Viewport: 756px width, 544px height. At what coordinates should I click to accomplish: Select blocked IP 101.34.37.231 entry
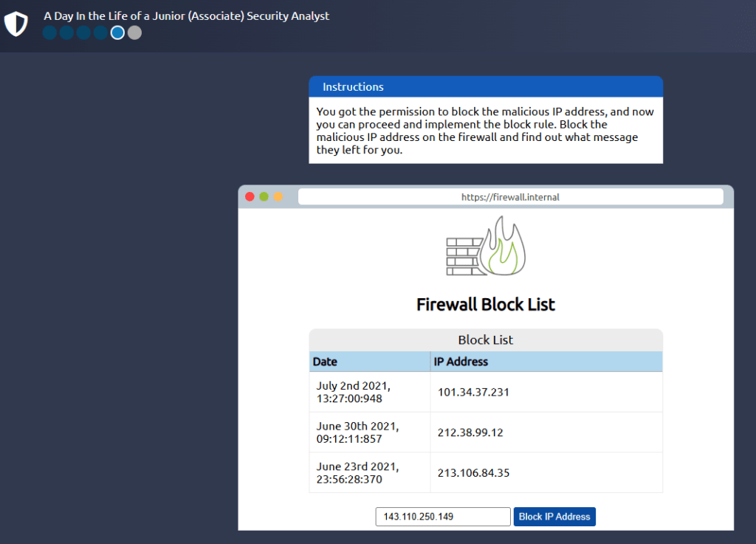473,392
